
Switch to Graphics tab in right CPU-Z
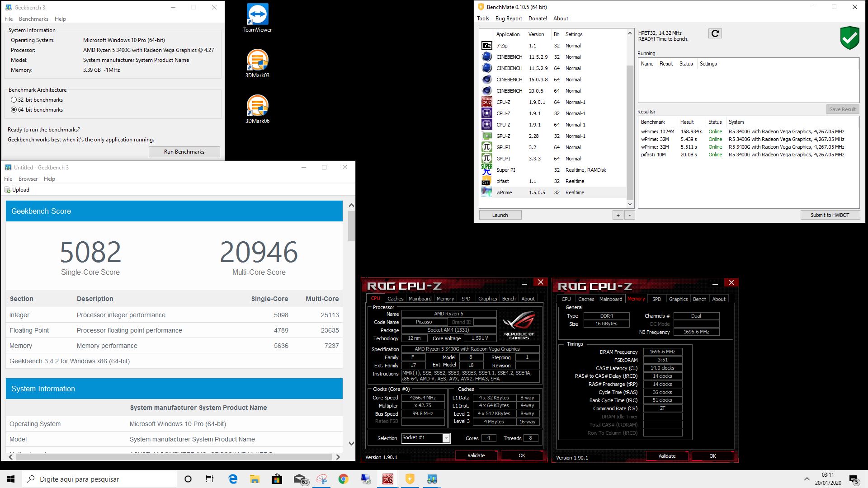pyautogui.click(x=678, y=299)
